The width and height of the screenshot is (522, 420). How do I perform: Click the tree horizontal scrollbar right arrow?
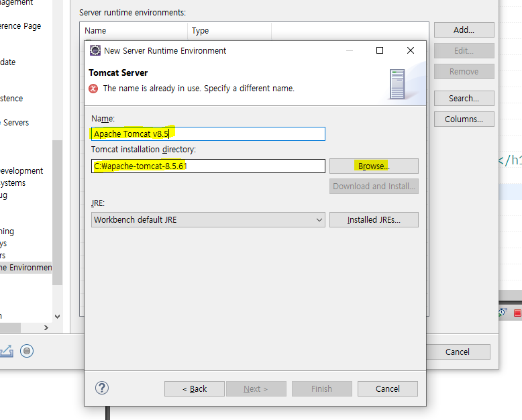[x=46, y=328]
